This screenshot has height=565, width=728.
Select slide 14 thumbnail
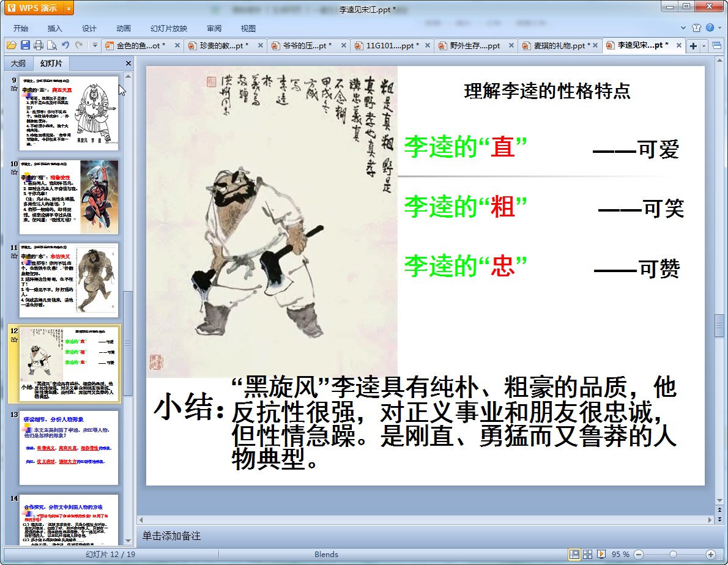click(x=69, y=520)
